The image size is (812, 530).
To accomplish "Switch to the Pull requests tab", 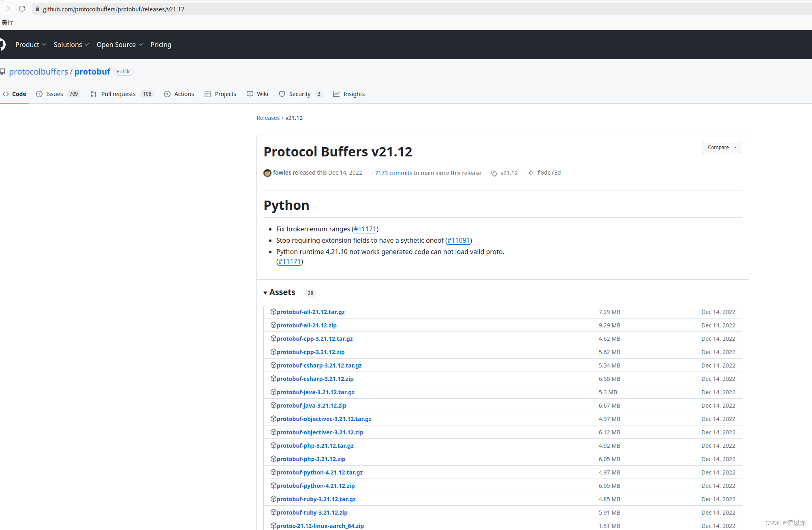I will (122, 94).
